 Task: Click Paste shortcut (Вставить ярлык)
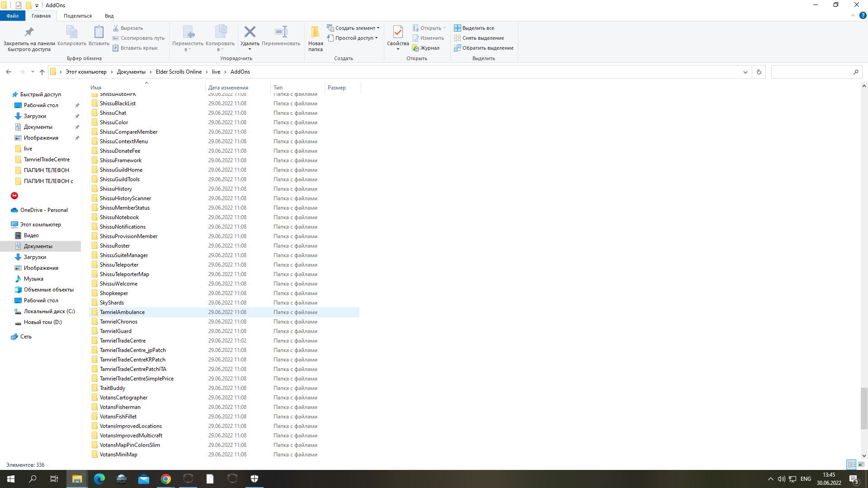[x=135, y=48]
